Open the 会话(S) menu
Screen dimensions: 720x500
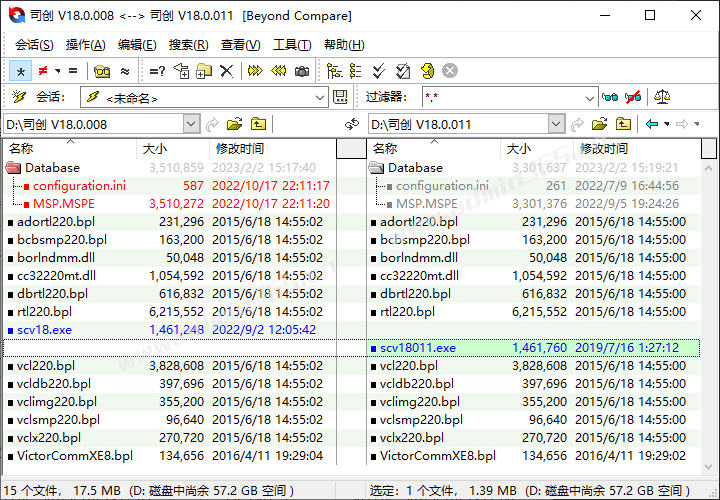pyautogui.click(x=34, y=45)
